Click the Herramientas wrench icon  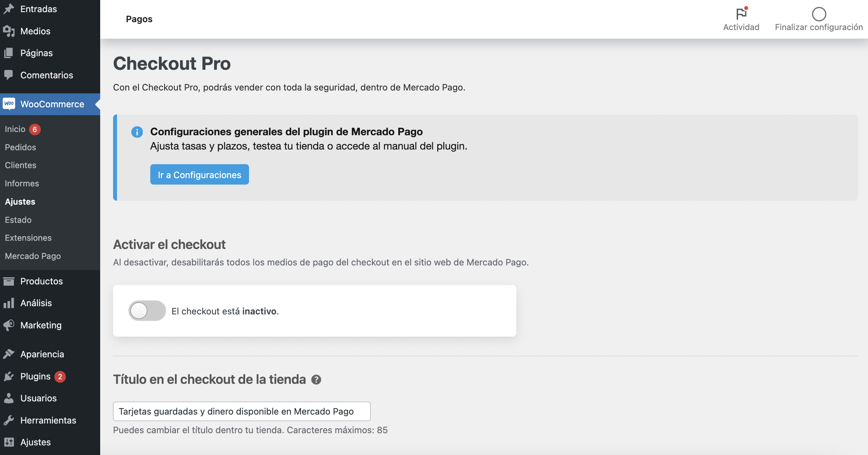point(9,420)
